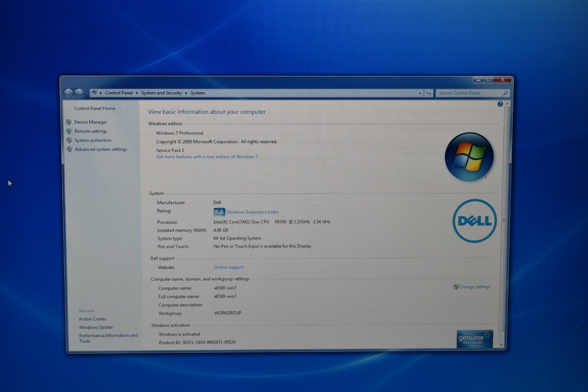
Task: Click the Forward navigation arrow button
Action: pyautogui.click(x=79, y=93)
